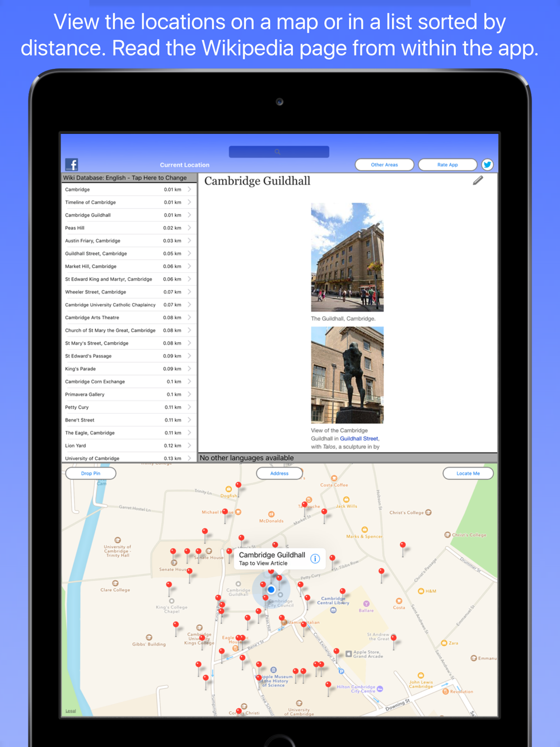This screenshot has height=747, width=560.
Task: Follow the Guildhall Street link
Action: (x=359, y=438)
